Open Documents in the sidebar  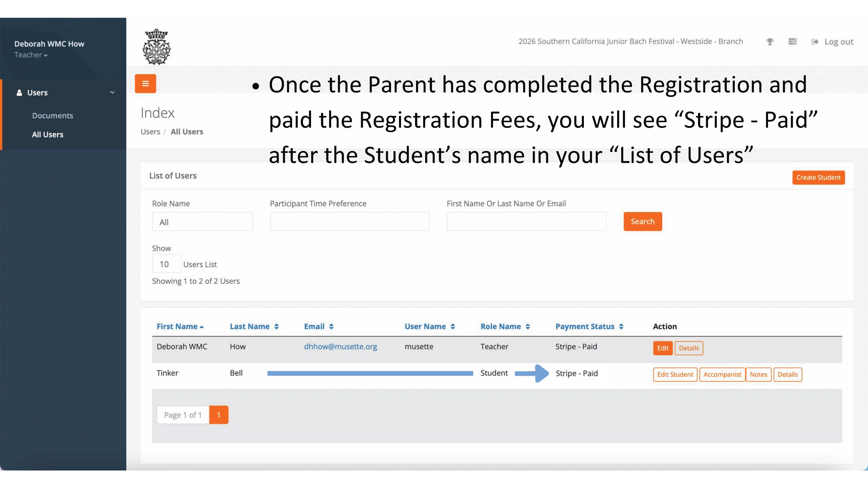(53, 116)
